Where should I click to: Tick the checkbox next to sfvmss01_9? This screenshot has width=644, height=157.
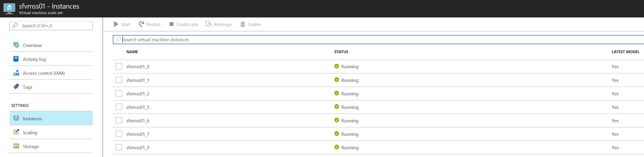click(119, 148)
